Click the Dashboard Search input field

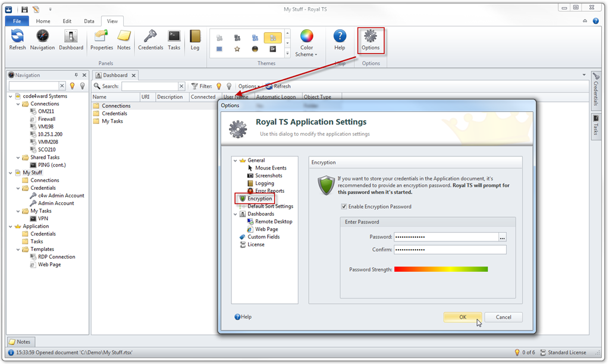(x=150, y=86)
